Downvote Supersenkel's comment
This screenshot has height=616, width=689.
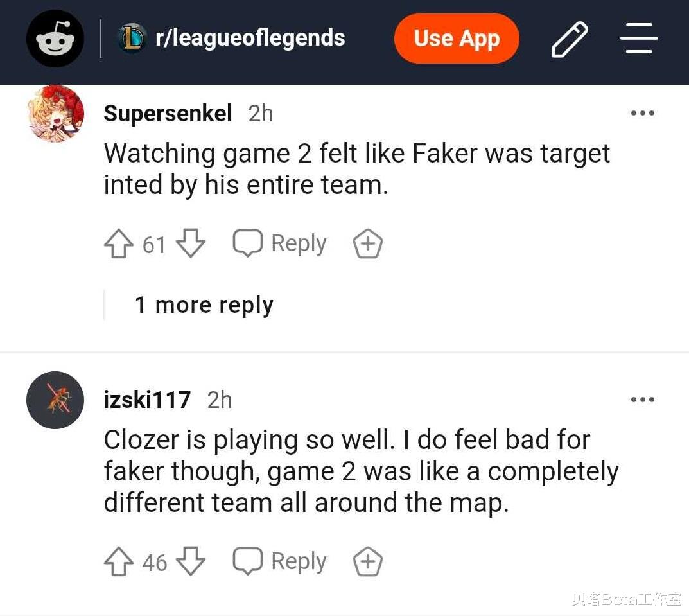tap(191, 243)
